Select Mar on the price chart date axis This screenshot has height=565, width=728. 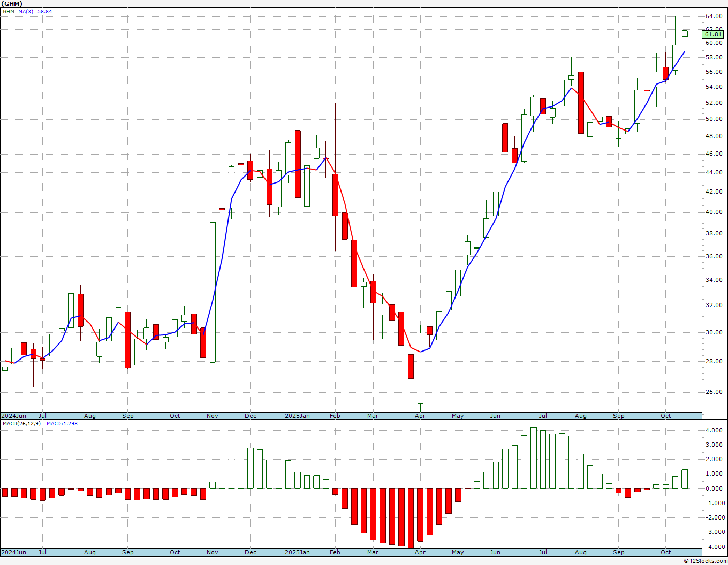[x=373, y=416]
